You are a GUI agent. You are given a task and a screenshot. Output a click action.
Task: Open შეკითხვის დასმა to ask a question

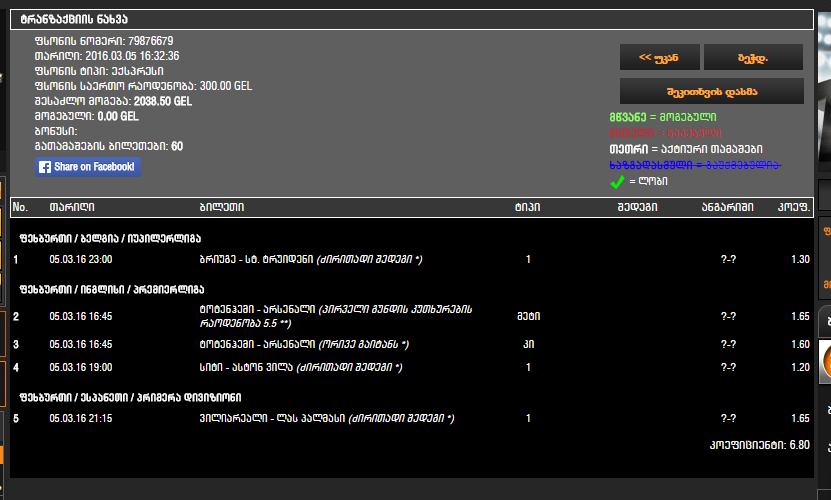(712, 92)
